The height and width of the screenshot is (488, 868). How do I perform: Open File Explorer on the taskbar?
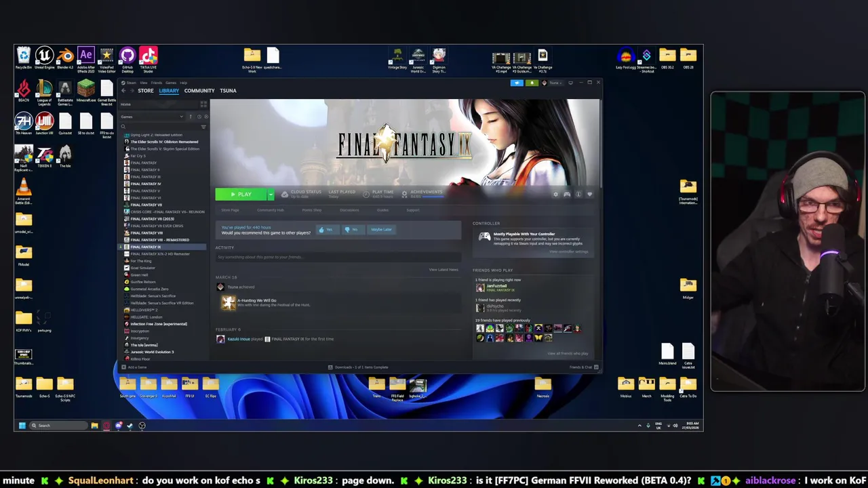94,426
